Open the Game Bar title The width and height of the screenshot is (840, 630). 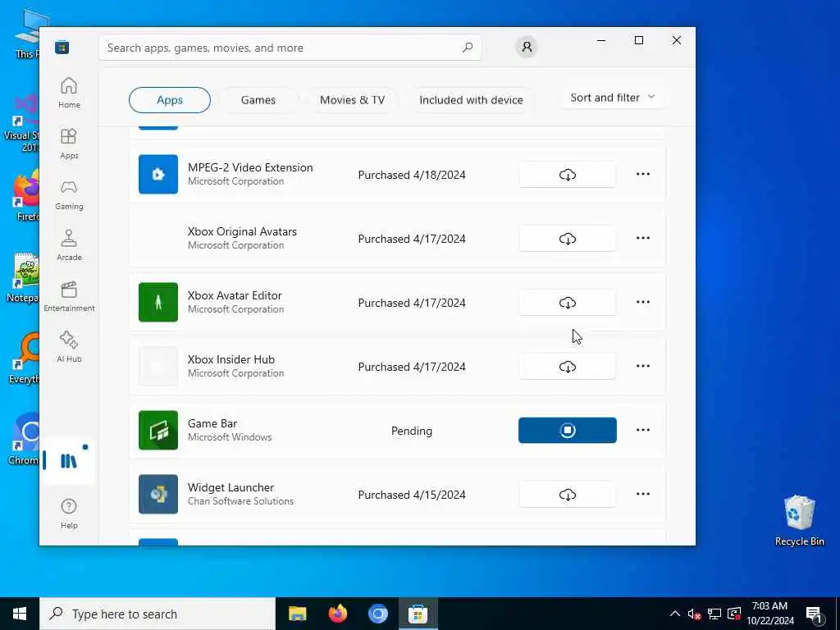coord(212,423)
